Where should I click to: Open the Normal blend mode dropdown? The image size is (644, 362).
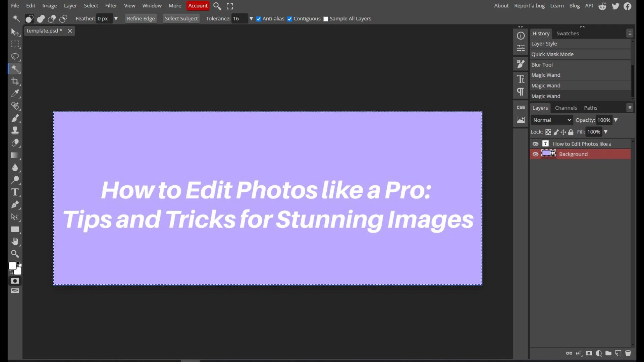point(552,120)
